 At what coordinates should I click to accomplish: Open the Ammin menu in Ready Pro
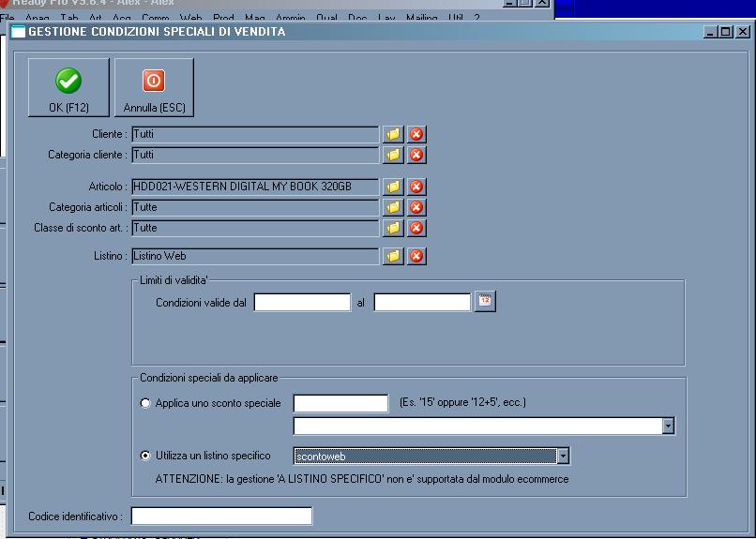tap(290, 19)
